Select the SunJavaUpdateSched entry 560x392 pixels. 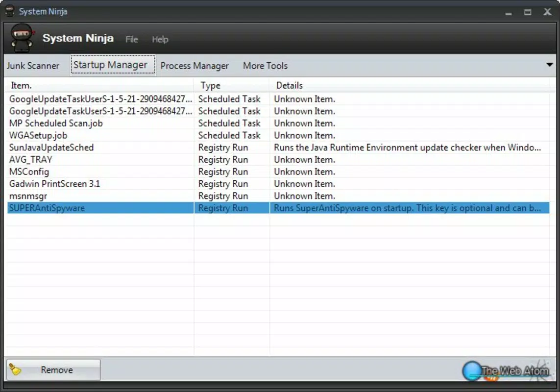(278, 147)
